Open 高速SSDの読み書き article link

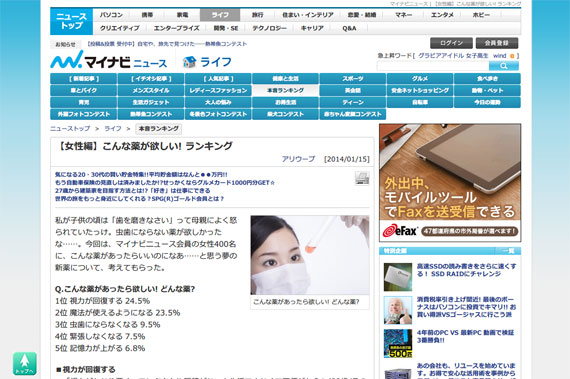click(466, 270)
